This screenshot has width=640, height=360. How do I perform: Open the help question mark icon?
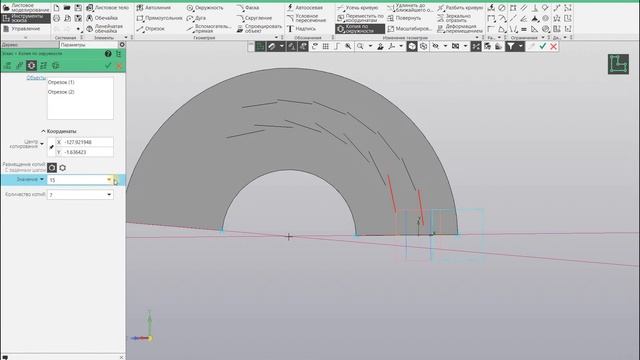point(108,53)
